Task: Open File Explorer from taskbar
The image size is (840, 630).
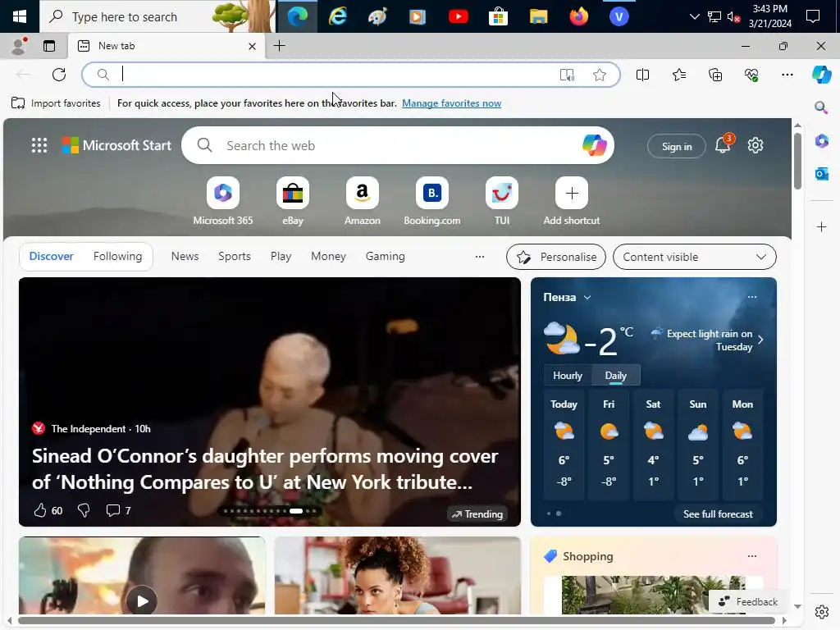Action: tap(538, 16)
